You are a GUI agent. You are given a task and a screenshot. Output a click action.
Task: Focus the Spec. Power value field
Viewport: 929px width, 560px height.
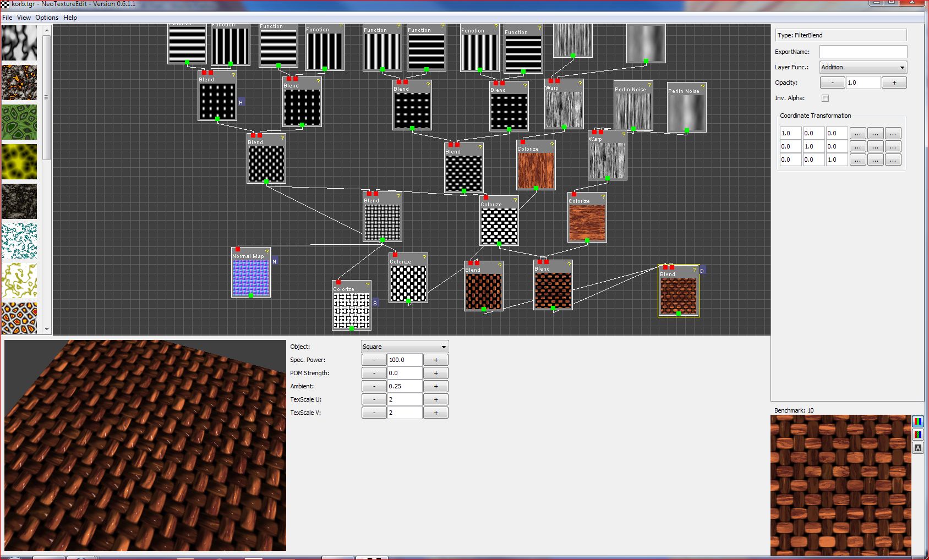(405, 360)
